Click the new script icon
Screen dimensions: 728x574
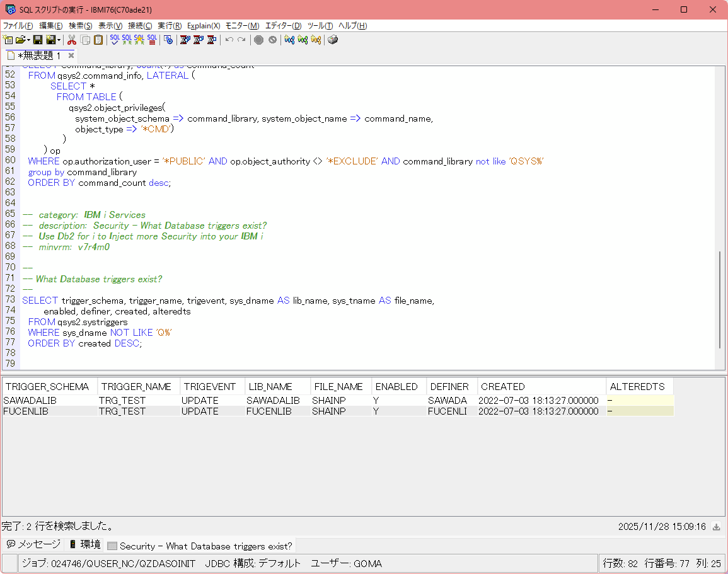(8, 40)
